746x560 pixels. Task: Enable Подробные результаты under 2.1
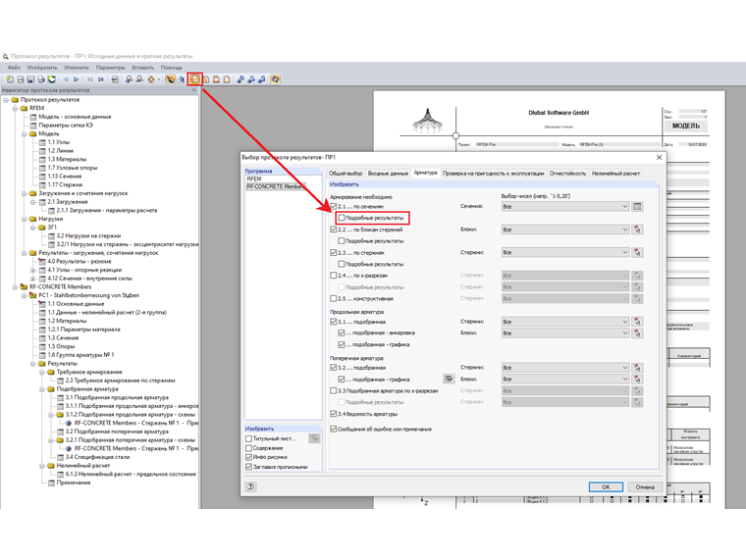pos(342,218)
